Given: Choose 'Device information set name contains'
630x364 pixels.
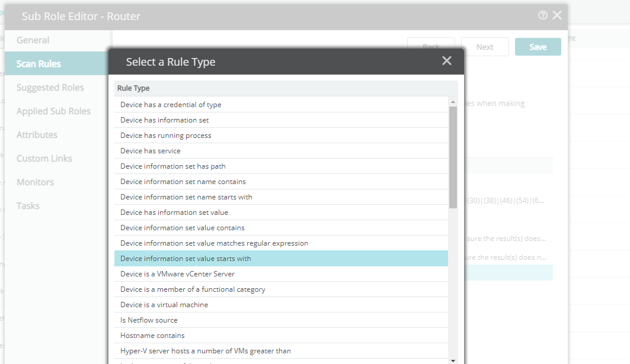Looking at the screenshot, I should point(282,182).
